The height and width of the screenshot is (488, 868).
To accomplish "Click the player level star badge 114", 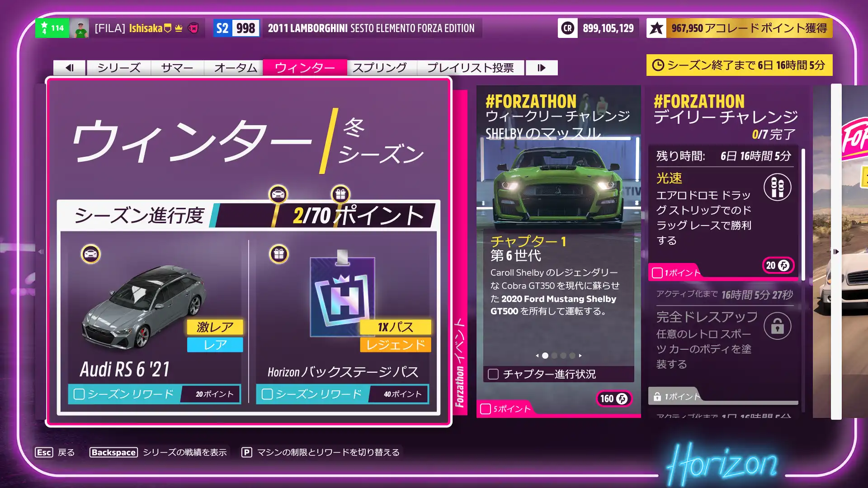I will pos(52,28).
